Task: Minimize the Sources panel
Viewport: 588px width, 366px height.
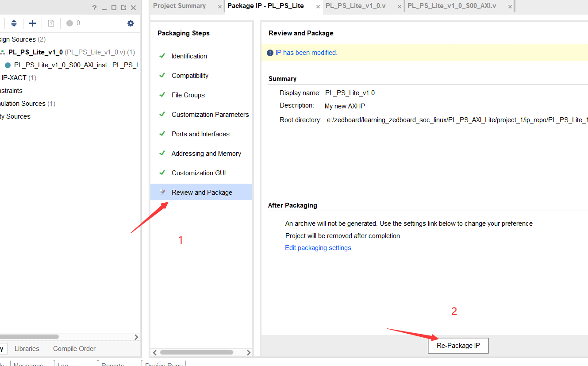Action: 104,8
